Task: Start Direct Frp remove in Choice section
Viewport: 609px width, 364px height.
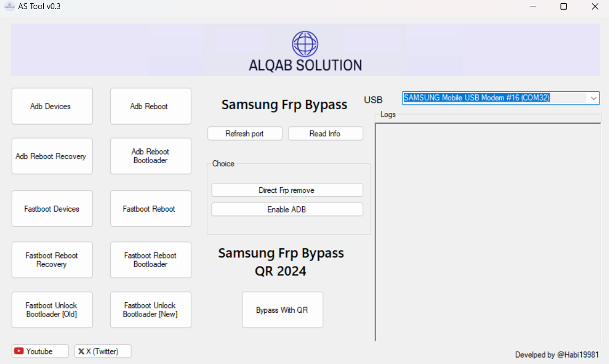Action: (x=287, y=190)
